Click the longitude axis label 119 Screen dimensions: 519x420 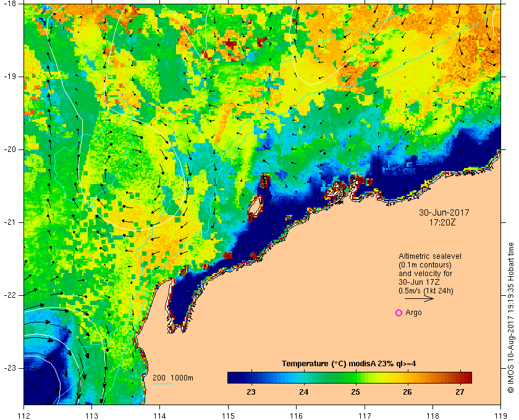pos(500,415)
